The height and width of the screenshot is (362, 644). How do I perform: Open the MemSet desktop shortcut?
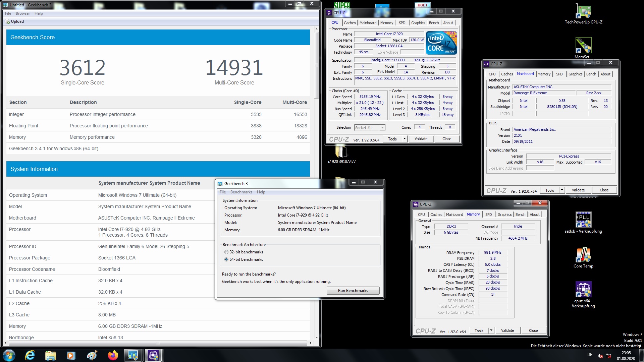[583, 48]
